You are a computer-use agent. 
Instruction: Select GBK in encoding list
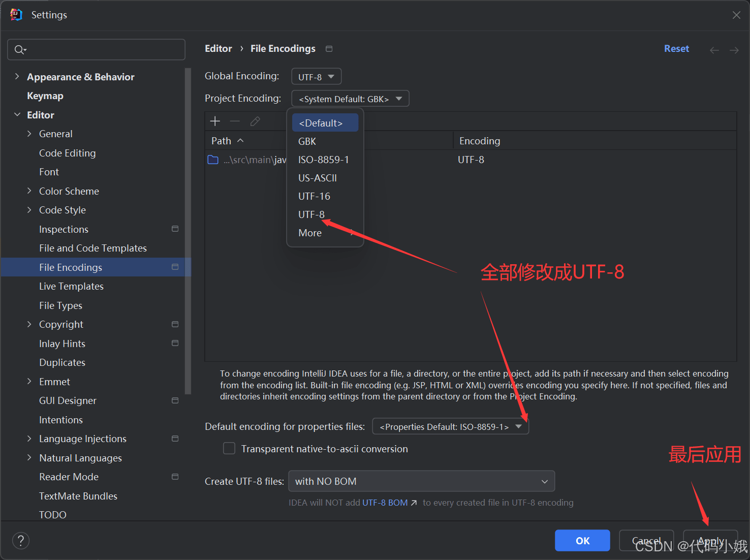tap(325, 141)
